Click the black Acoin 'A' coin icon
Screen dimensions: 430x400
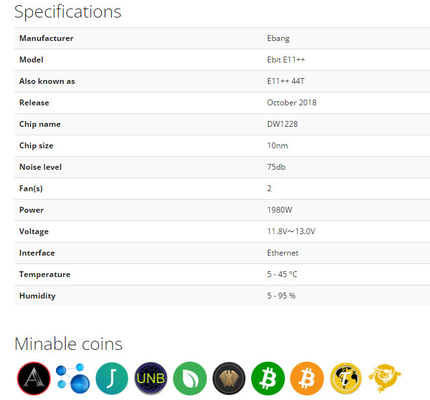tap(34, 378)
